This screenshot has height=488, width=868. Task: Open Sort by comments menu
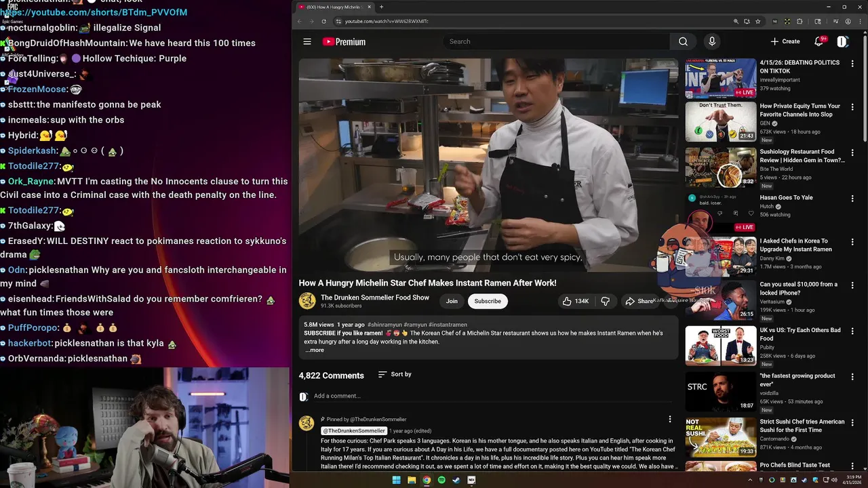395,374
